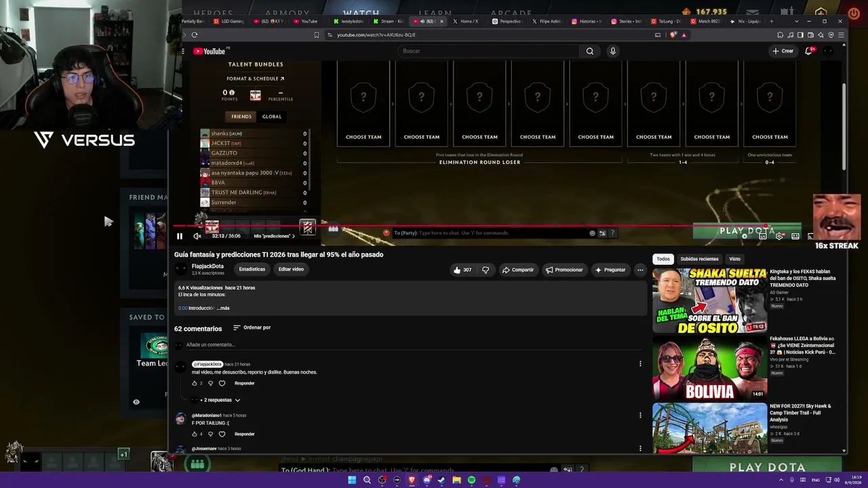Open the Windows Start menu
This screenshot has height=488, width=868.
tap(352, 480)
